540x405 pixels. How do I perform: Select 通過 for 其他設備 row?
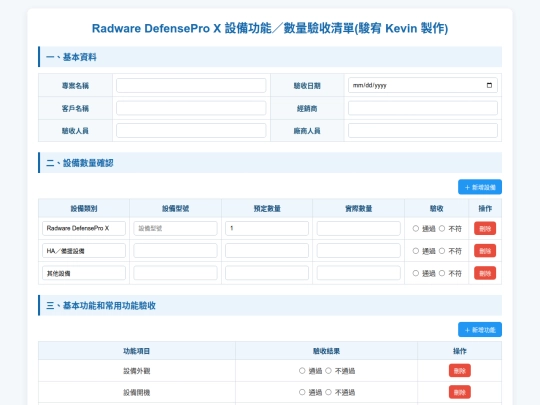416,273
